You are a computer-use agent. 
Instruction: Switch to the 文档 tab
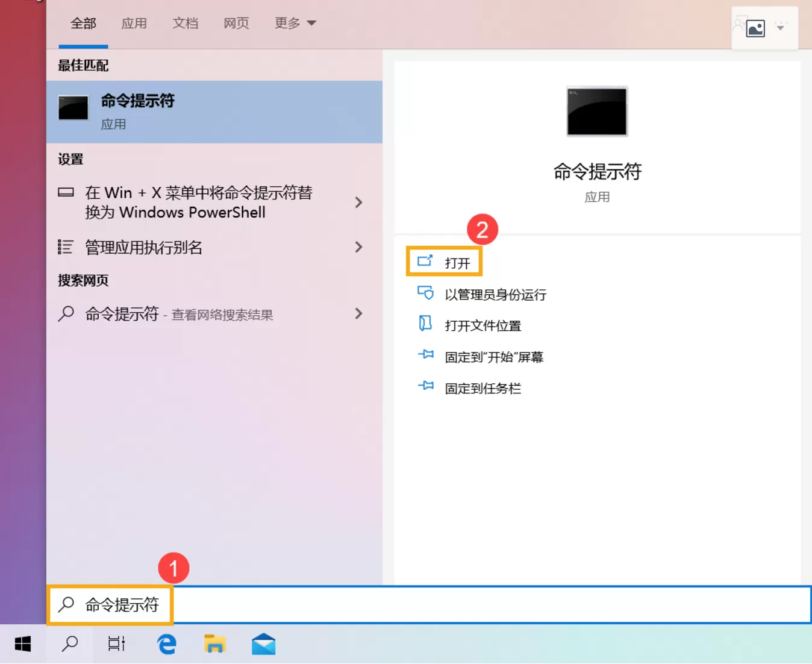[x=185, y=23]
